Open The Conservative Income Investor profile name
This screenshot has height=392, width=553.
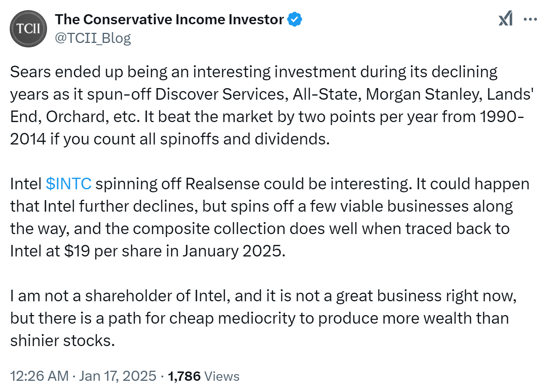click(170, 19)
